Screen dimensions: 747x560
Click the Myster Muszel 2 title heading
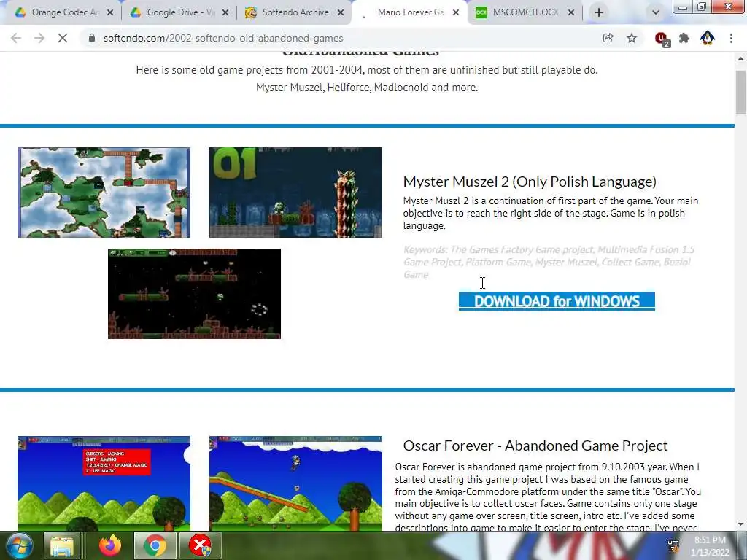coord(530,182)
